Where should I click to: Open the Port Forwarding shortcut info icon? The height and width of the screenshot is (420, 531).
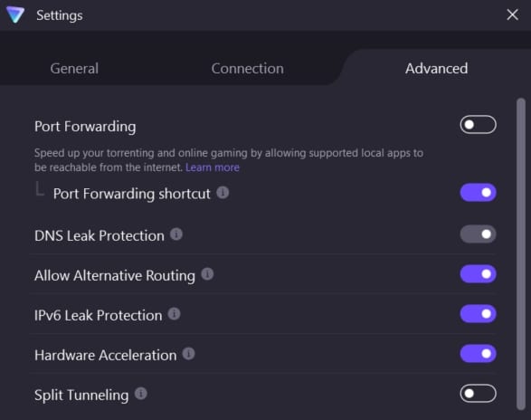tap(223, 193)
